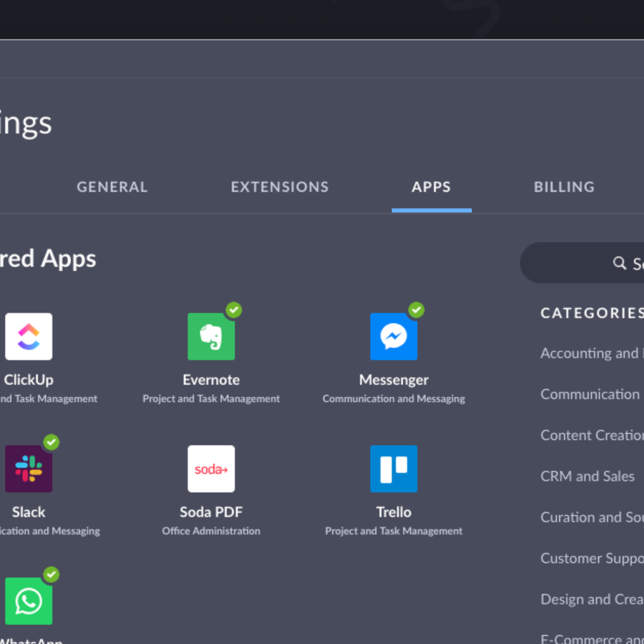This screenshot has width=644, height=644.
Task: Select the Apps tab
Action: pos(431,187)
